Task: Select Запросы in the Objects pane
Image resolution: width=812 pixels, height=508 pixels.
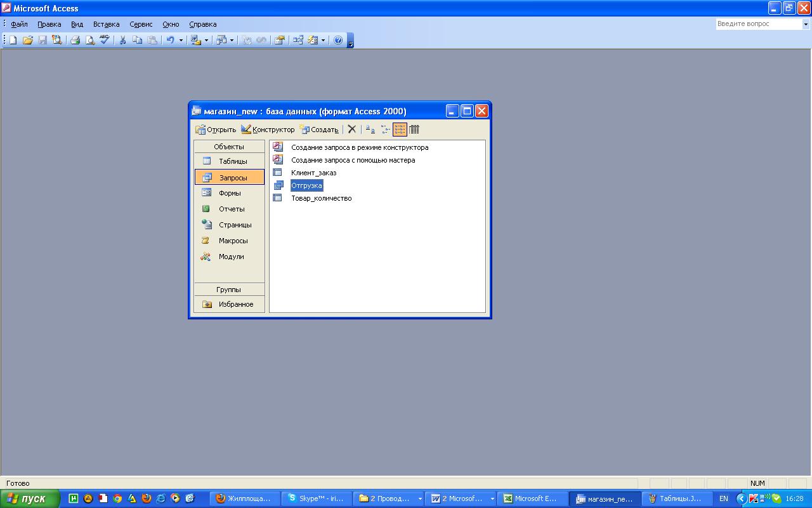Action: point(230,178)
